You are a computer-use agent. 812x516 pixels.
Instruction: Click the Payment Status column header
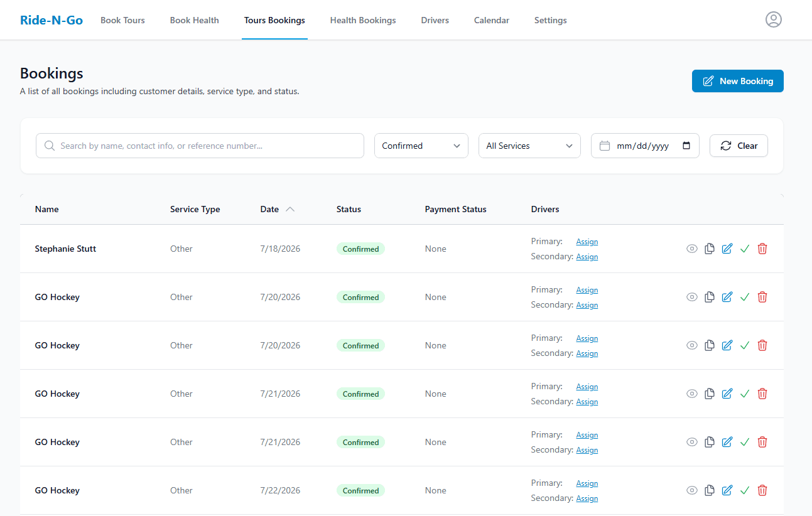coord(456,209)
